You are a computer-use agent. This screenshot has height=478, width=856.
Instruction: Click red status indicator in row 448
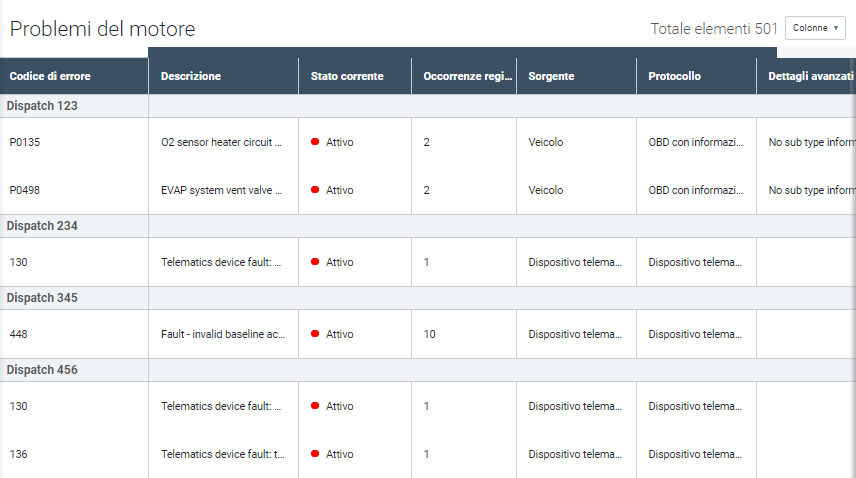[x=315, y=334]
